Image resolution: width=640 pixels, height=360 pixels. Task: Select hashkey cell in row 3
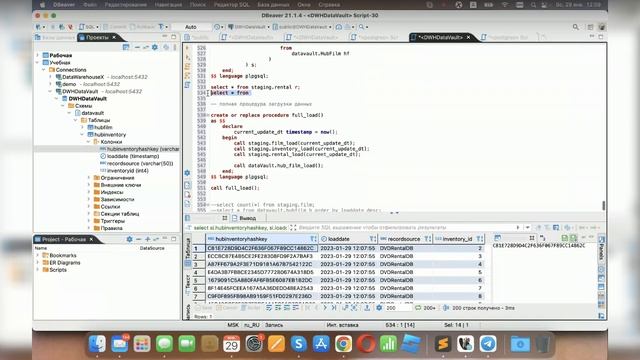261,264
